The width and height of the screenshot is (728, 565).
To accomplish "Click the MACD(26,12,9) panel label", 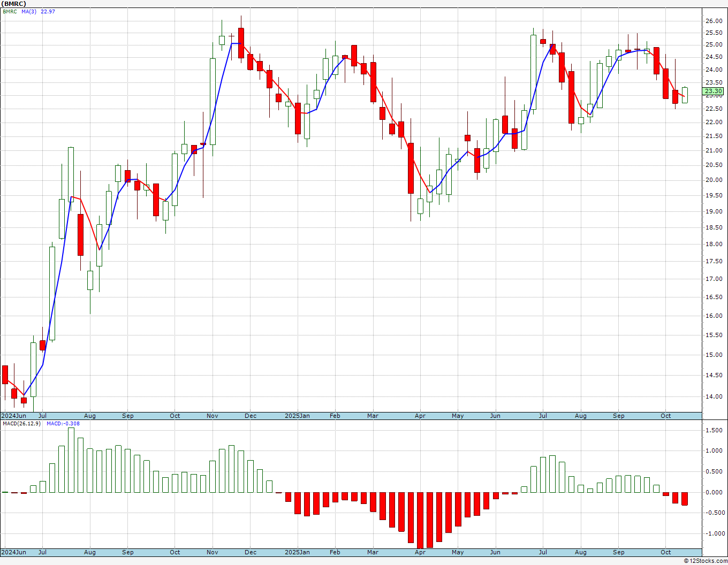I will point(21,423).
